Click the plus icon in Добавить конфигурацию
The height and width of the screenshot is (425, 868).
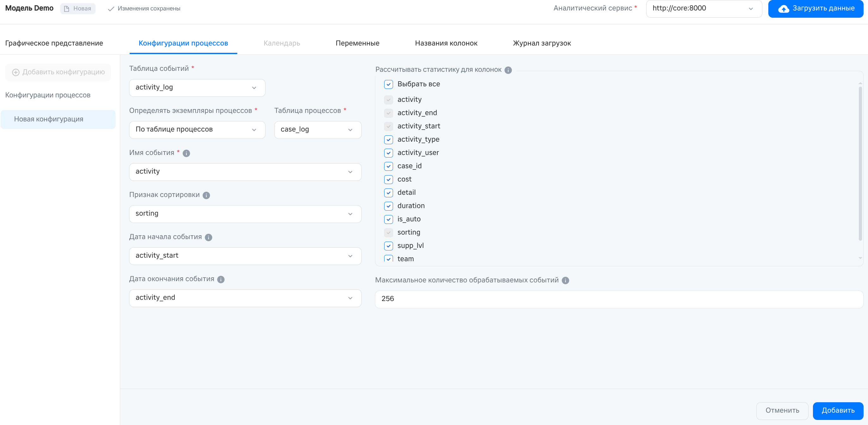point(16,72)
